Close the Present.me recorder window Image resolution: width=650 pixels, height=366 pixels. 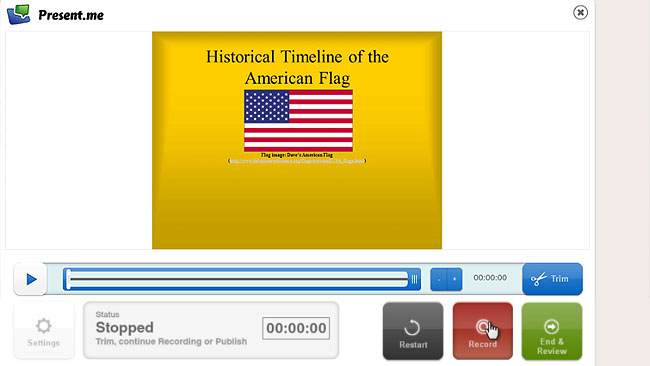[580, 12]
